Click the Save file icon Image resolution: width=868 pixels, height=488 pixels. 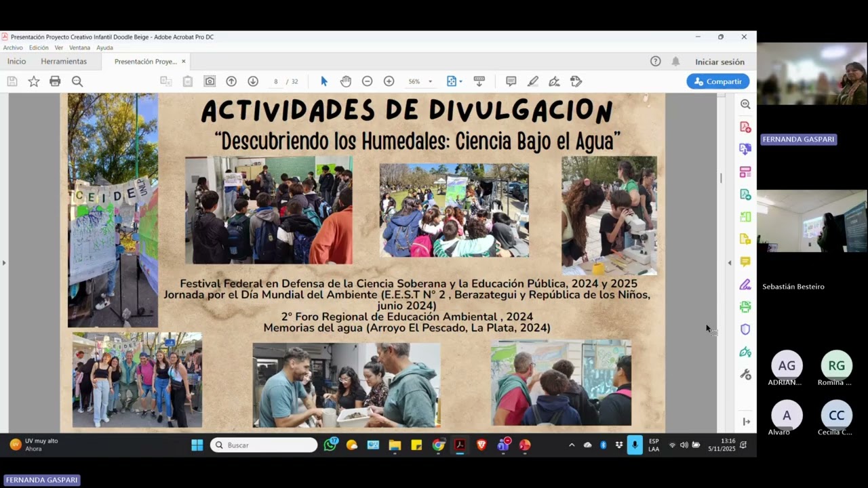(12, 81)
